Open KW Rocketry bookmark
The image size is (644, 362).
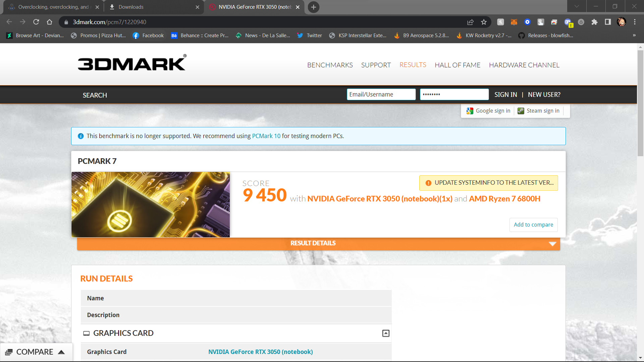[484, 36]
